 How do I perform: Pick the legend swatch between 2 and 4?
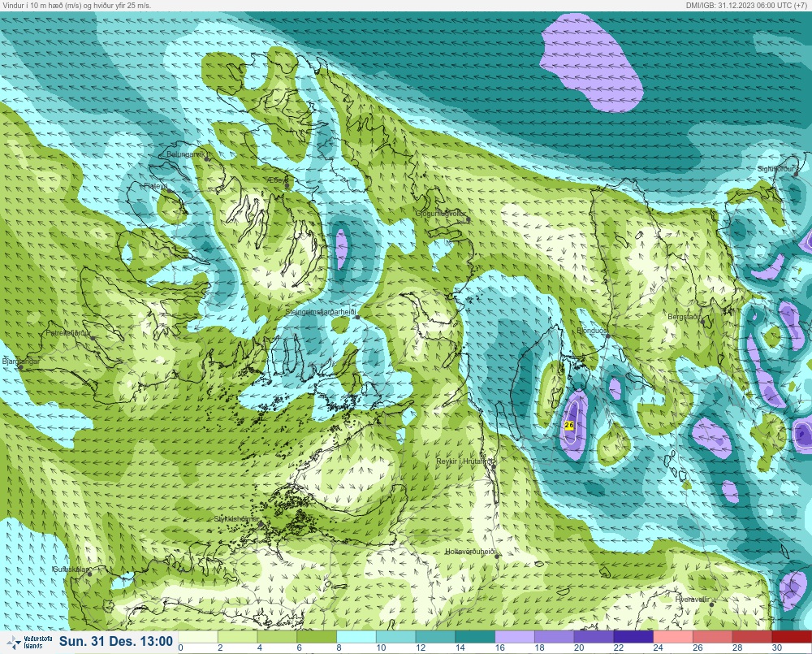click(x=238, y=636)
